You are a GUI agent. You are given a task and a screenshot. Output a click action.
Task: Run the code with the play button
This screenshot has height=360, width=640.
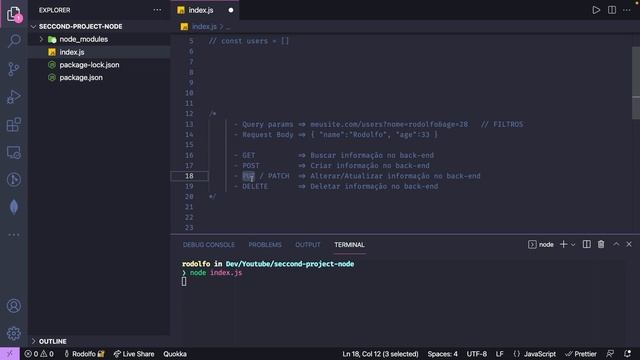tap(596, 10)
